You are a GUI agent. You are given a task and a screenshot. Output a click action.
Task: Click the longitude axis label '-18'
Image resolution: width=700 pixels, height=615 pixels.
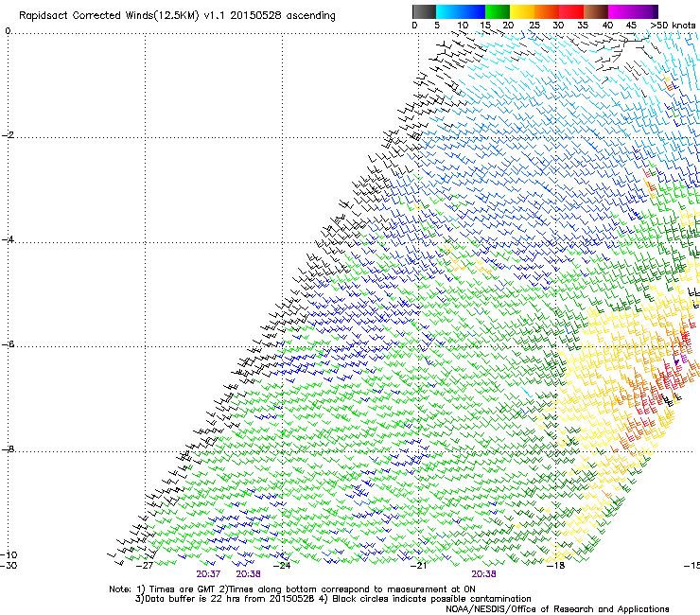point(556,566)
